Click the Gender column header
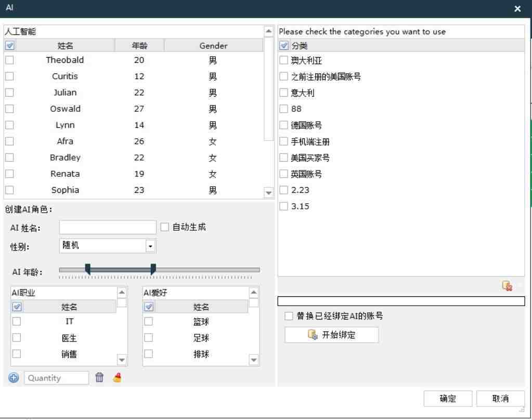 [213, 45]
